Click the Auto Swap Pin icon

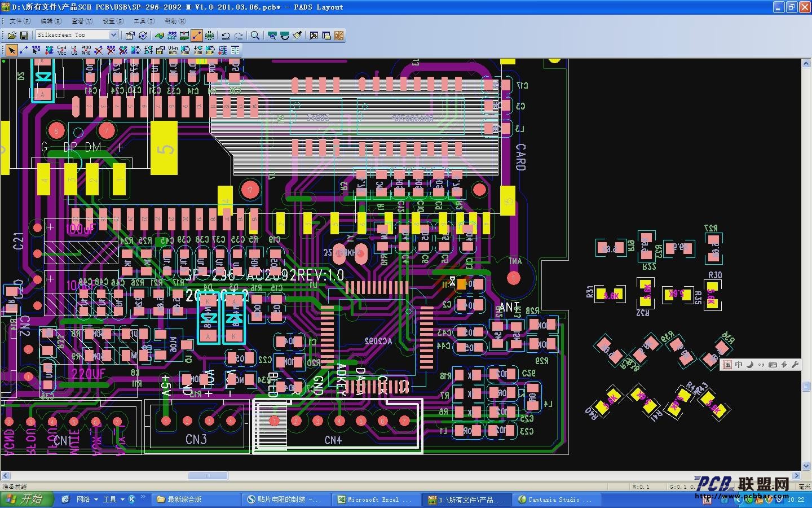tap(185, 50)
